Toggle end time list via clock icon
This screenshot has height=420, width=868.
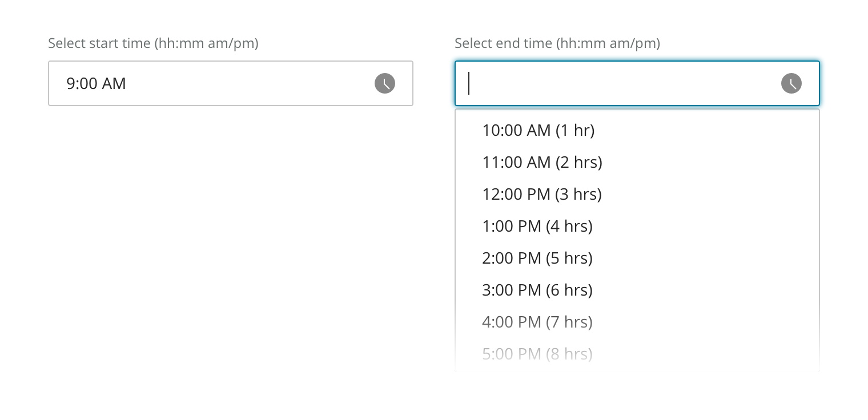click(x=791, y=83)
